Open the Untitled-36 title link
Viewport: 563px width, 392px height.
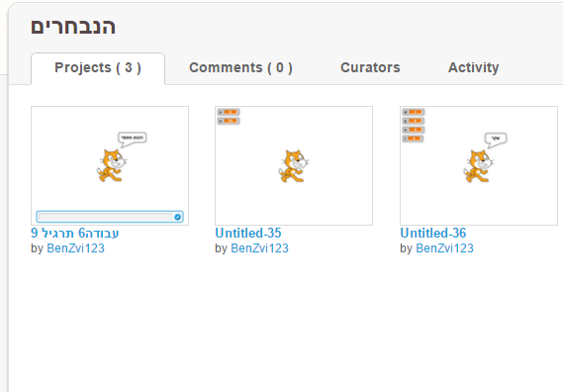433,234
